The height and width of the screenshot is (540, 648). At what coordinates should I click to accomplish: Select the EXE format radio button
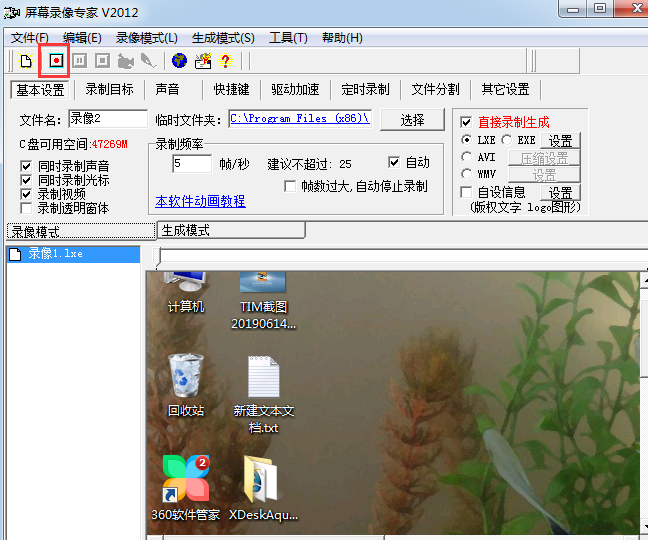pos(507,140)
